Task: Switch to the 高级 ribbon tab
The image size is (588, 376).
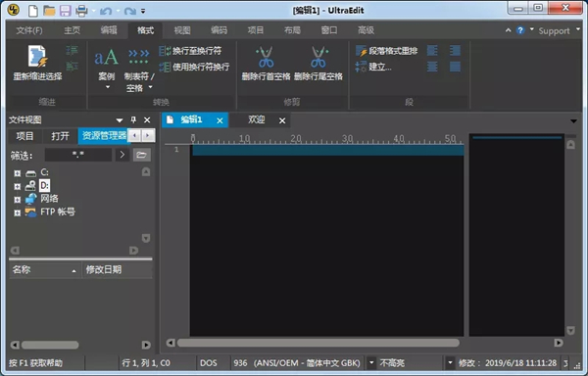Action: [366, 30]
